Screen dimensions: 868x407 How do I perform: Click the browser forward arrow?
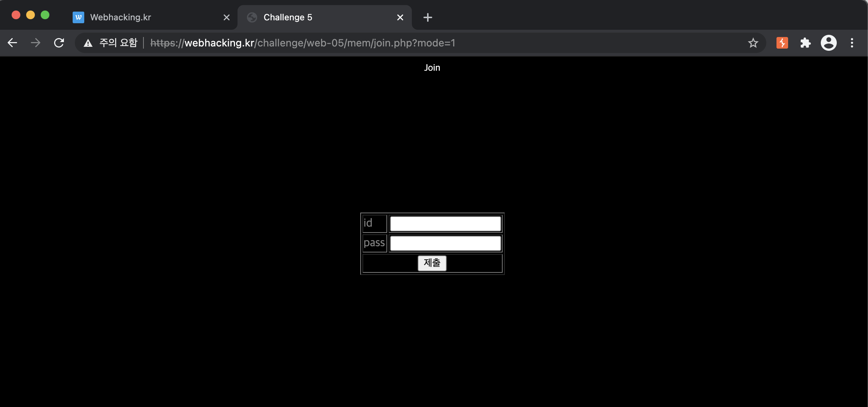(36, 43)
